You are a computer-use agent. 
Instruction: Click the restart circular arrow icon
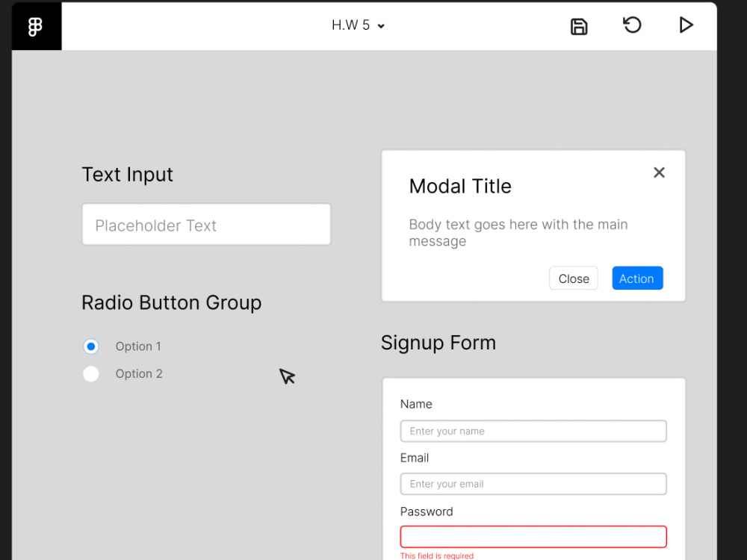coord(632,25)
